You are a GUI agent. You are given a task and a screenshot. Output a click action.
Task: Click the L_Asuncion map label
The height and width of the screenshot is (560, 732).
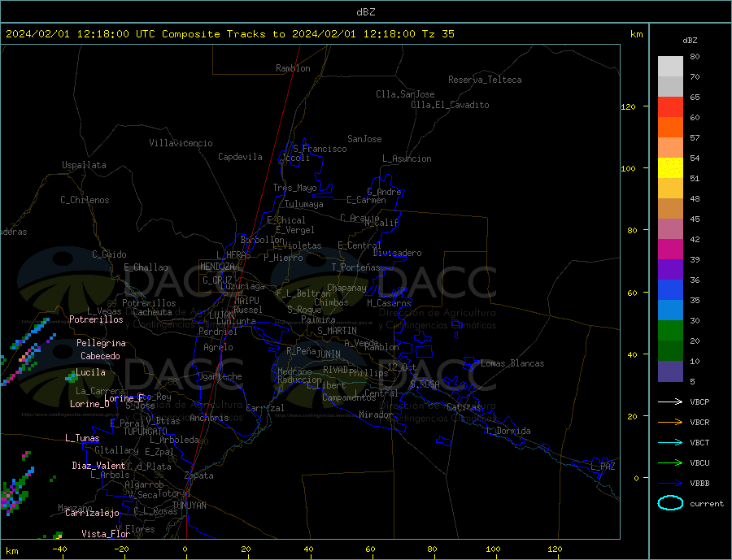407,158
